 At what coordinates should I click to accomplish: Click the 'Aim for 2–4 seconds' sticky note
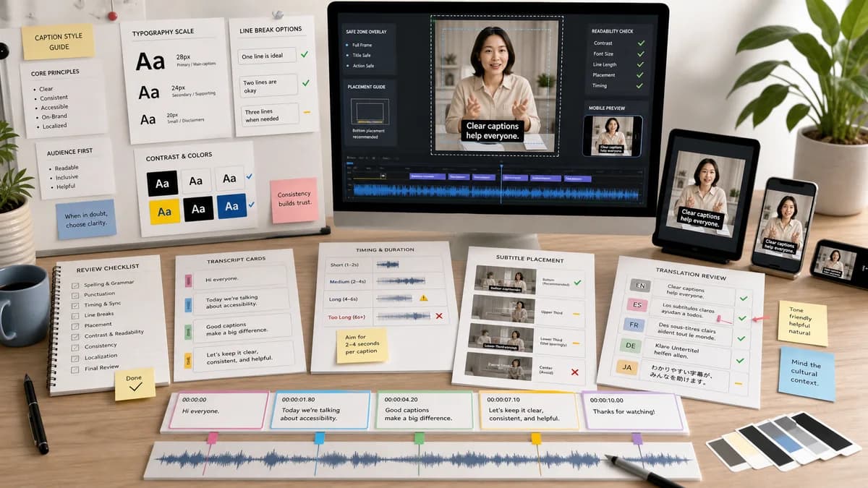362,346
